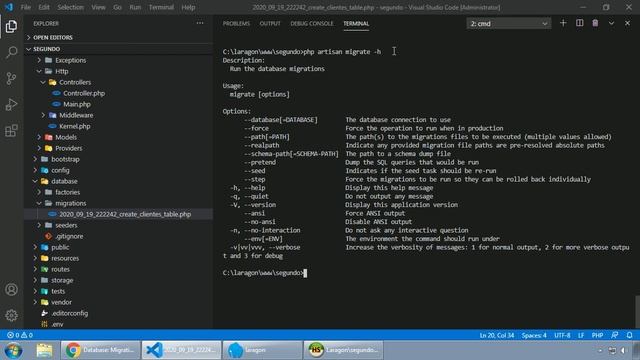
Task: Open the Source Control view
Action: tap(11, 78)
